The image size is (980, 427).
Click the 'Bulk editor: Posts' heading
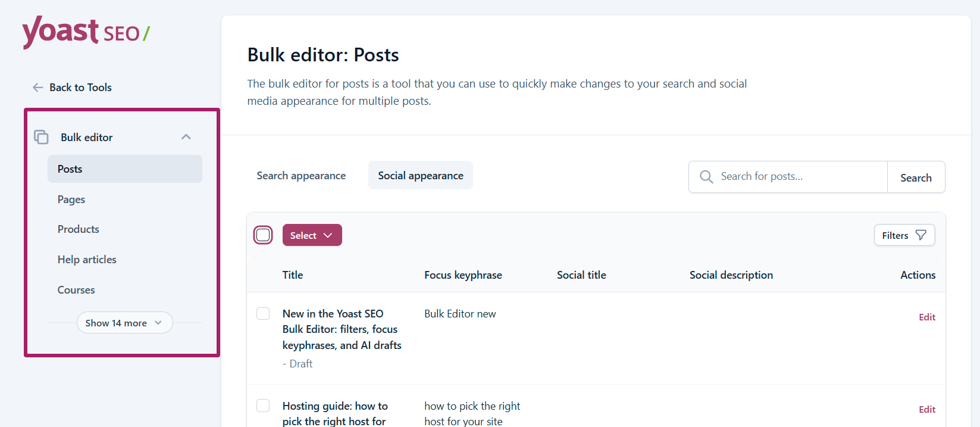[323, 55]
